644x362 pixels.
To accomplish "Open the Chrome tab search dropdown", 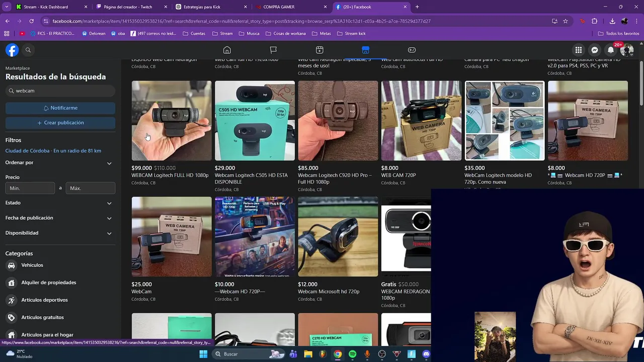I will click(x=7, y=7).
